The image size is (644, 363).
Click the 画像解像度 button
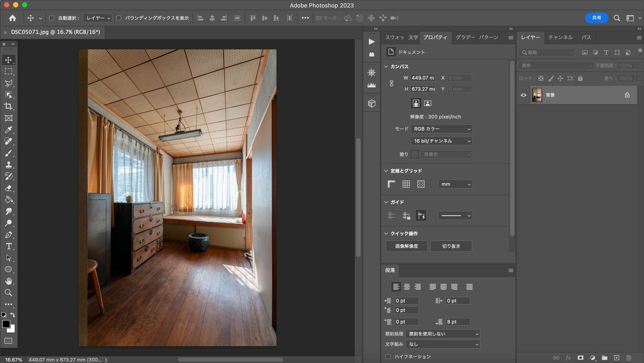tap(407, 246)
